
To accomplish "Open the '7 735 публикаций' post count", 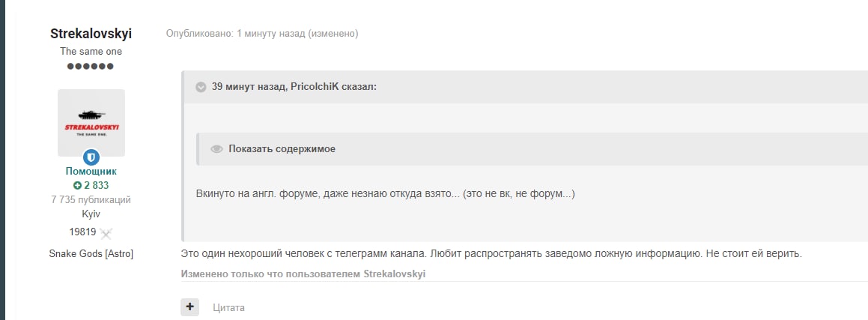I will coord(91,200).
